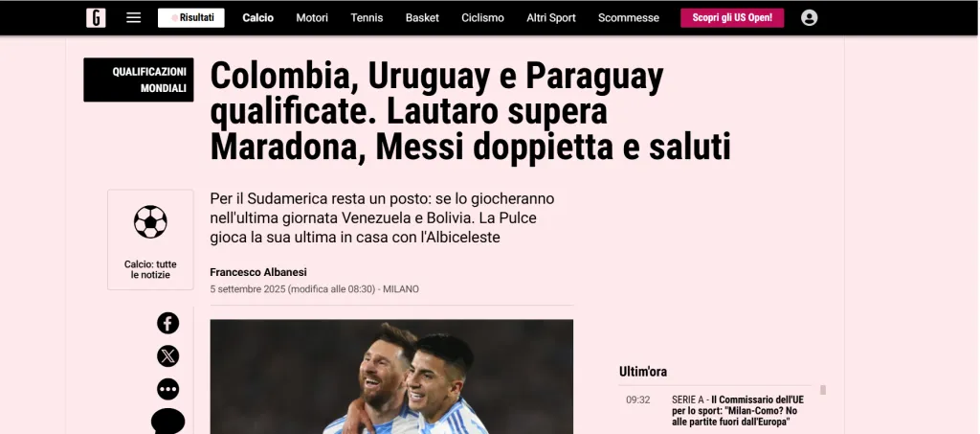This screenshot has width=980, height=434.
Task: Open the Scommesse menu item
Action: tap(629, 17)
